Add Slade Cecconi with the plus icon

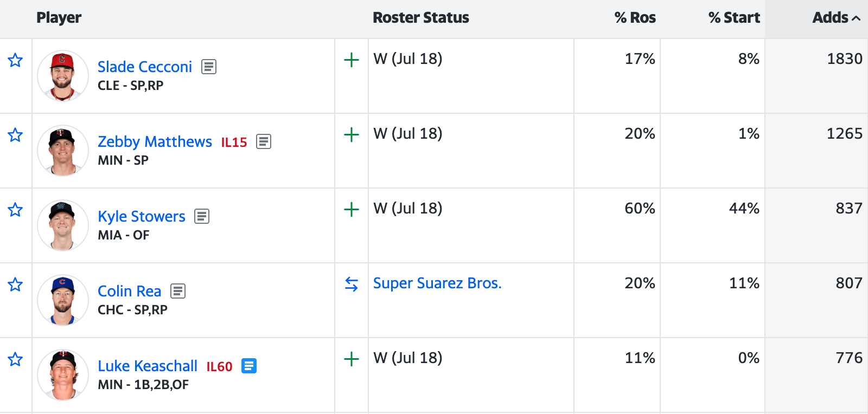coord(352,60)
